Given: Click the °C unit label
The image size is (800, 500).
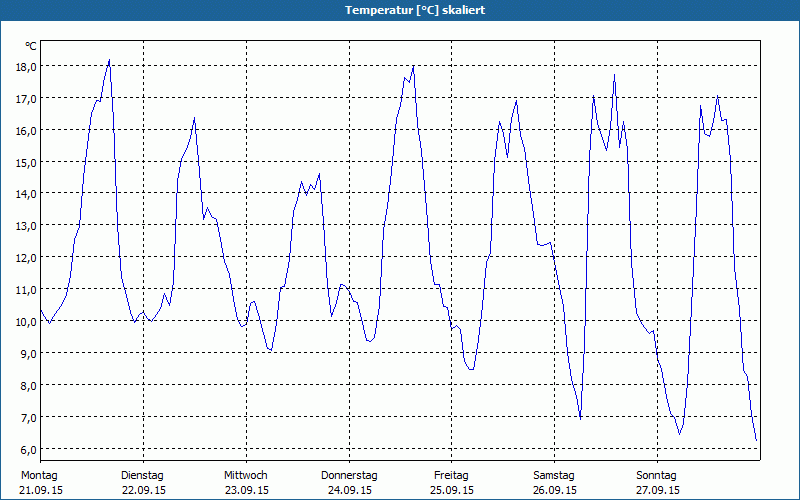Looking at the screenshot, I should coord(31,46).
